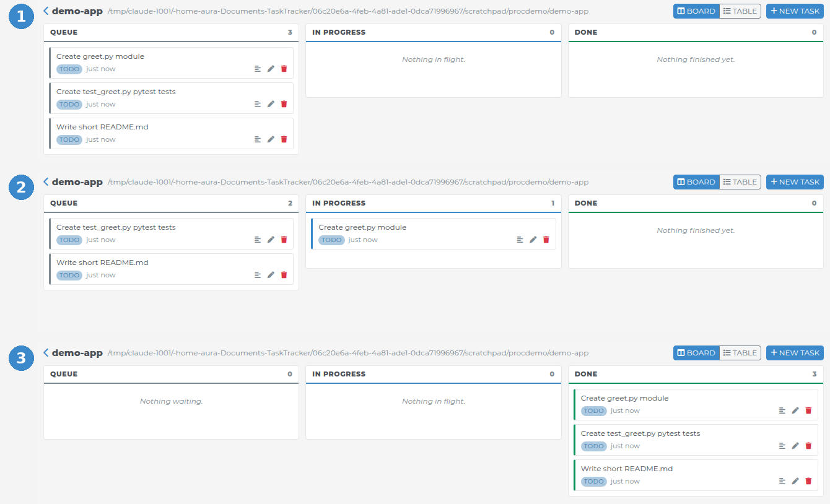Open details icon for Done greet.py module card
Screen dimensions: 830x504
[x=782, y=411]
